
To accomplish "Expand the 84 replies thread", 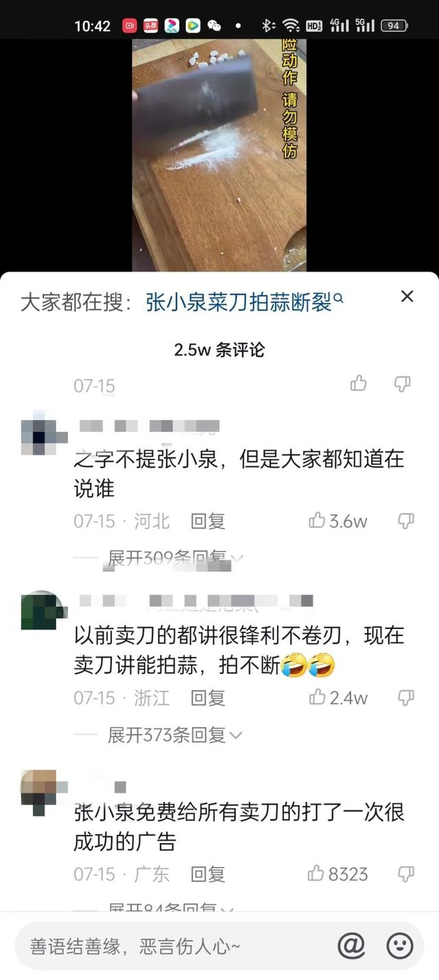I will [171, 907].
